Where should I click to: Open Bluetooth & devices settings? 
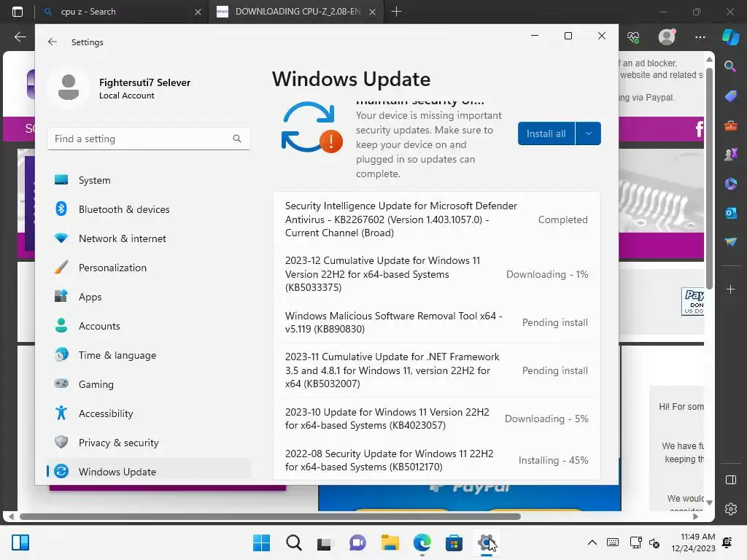point(149,209)
